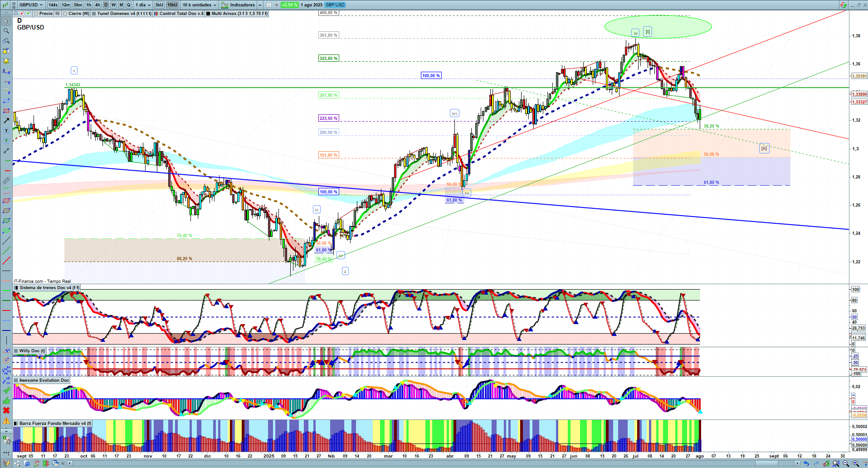Viewport: 868px width, 468px height.
Task: Click the zoom in magnifier at bottom right
Action: pyautogui.click(x=856, y=463)
